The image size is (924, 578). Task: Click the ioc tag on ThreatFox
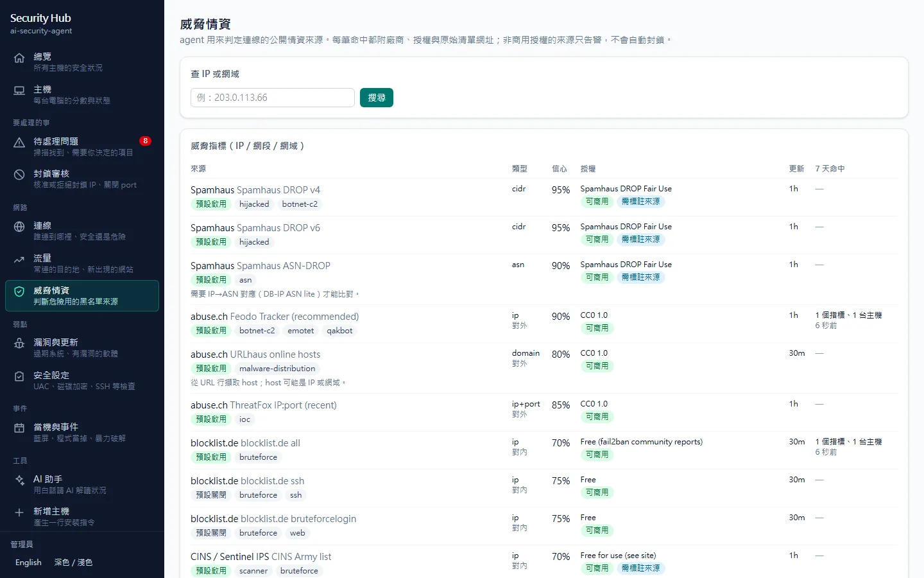tap(245, 419)
